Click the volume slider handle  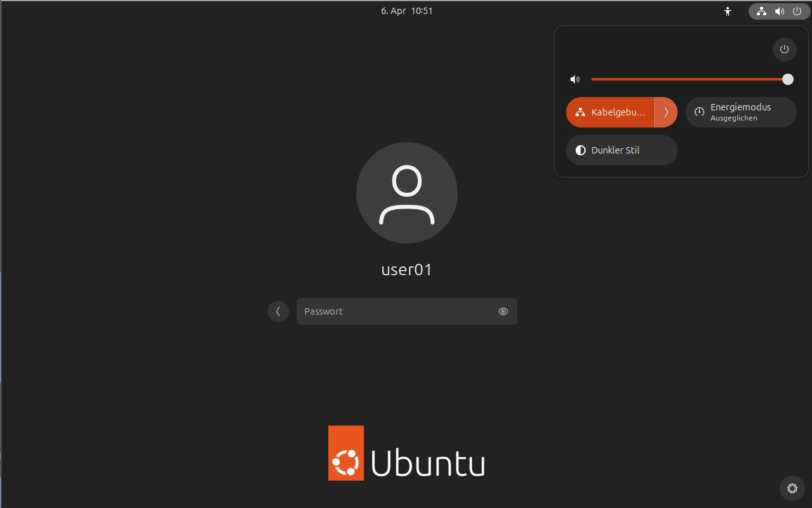click(x=787, y=79)
